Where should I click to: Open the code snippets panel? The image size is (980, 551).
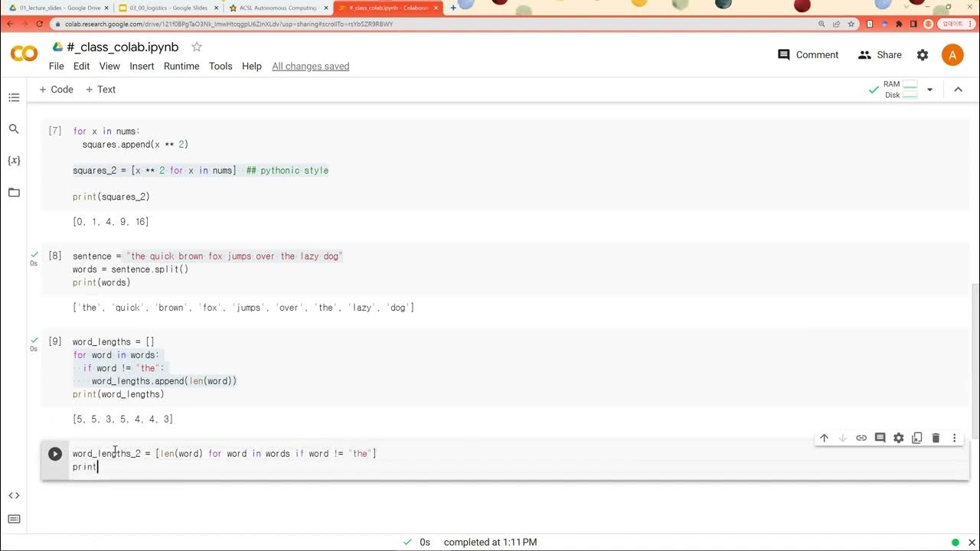click(x=14, y=495)
